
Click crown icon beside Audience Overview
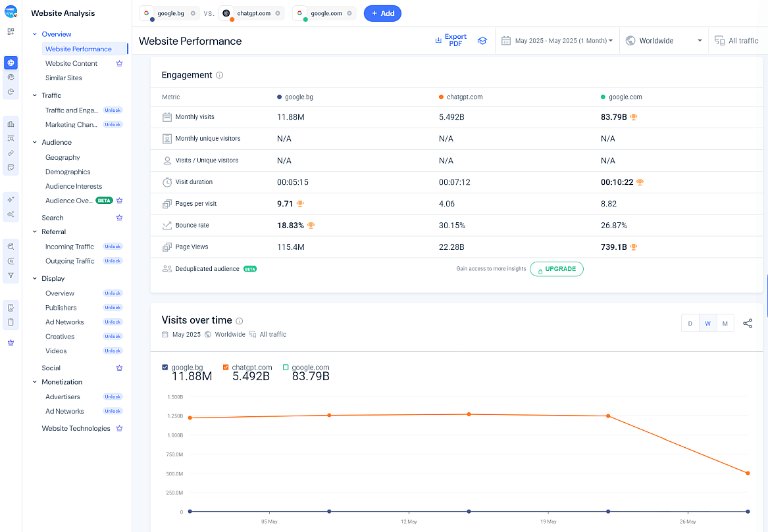tap(119, 200)
